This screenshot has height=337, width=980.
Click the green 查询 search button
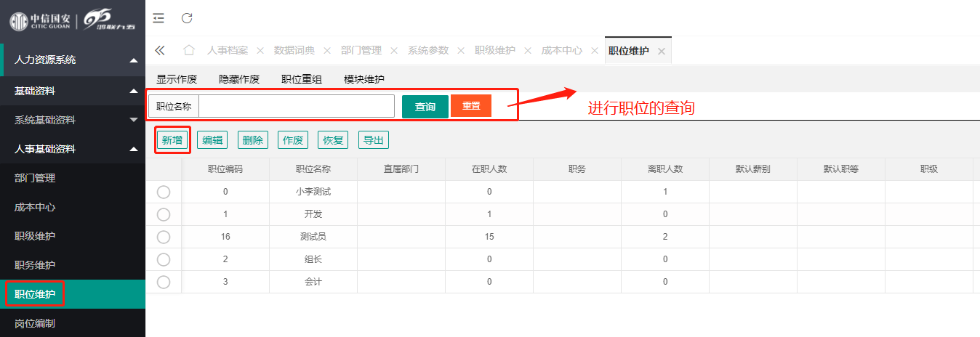pos(425,107)
